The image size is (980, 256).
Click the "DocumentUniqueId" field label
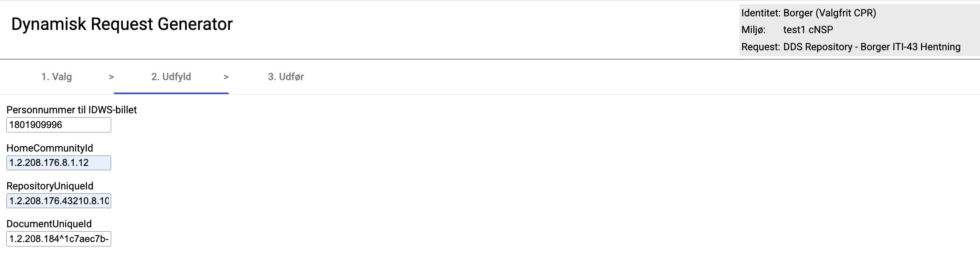49,224
